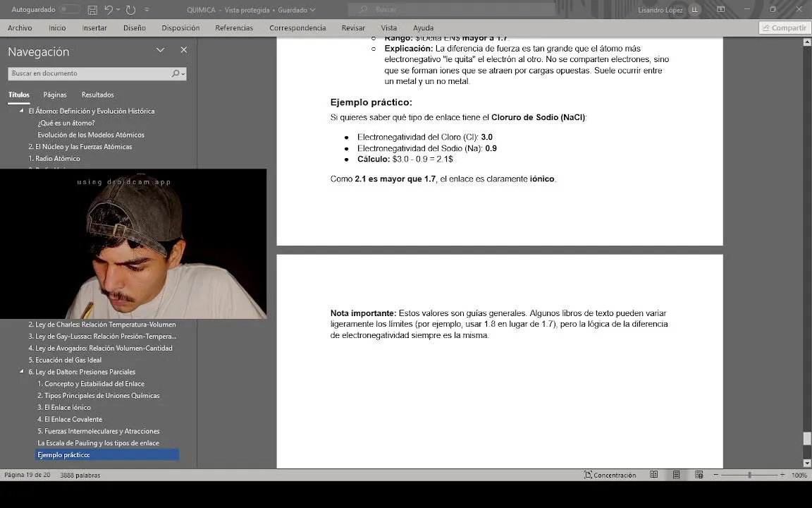Screen dimensions: 812x508
Task: Open the Quick Access Toolbar customize menu
Action: tap(147, 9)
